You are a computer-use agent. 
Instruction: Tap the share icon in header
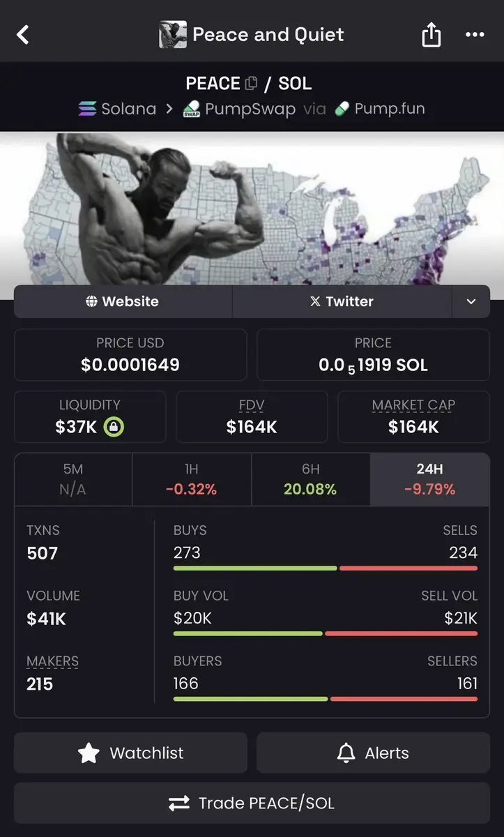(x=431, y=34)
